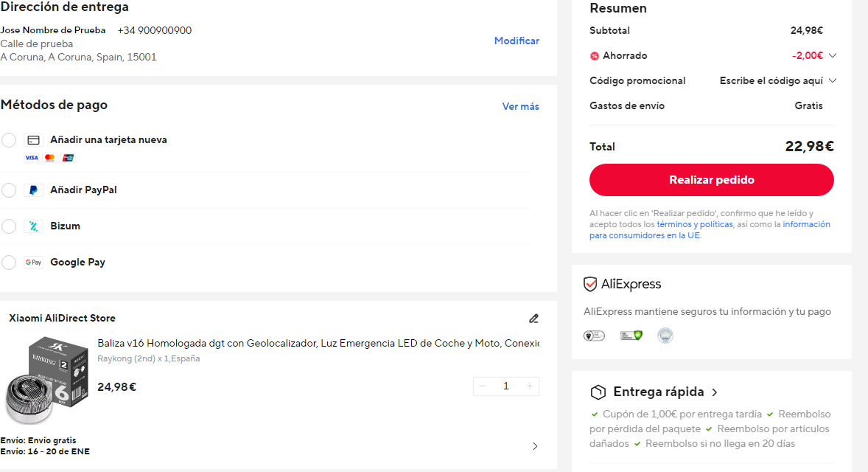Open Entrega rápida details arrow
Screen dimensions: 868x472
click(715, 392)
